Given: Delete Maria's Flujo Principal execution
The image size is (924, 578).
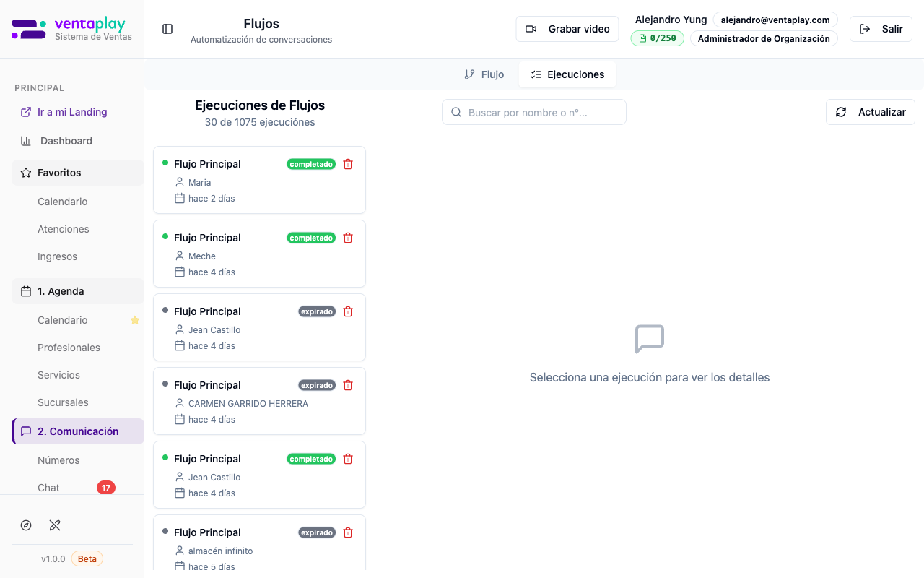Looking at the screenshot, I should click(x=348, y=164).
